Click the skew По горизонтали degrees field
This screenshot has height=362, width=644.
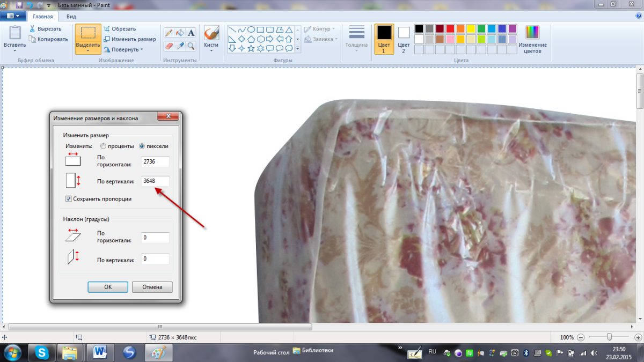coord(155,238)
